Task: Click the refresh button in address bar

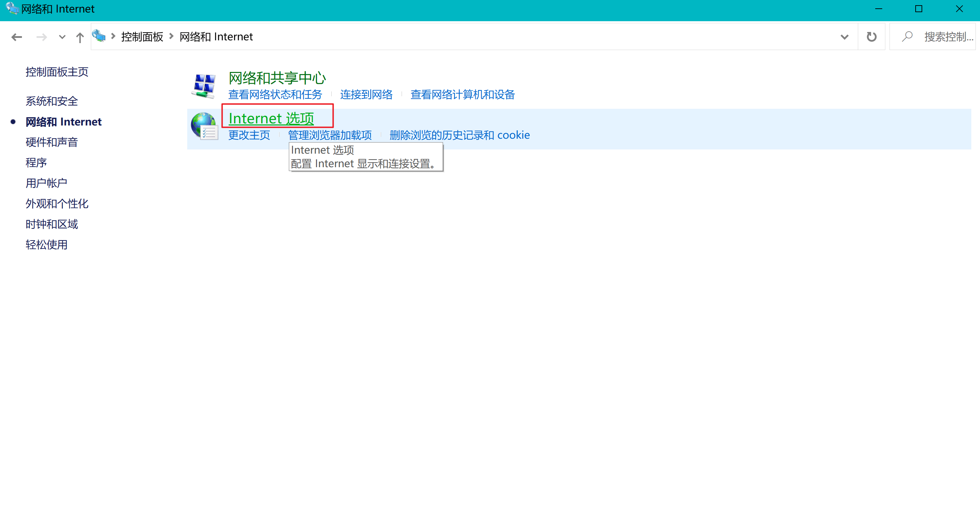Action: pos(871,37)
